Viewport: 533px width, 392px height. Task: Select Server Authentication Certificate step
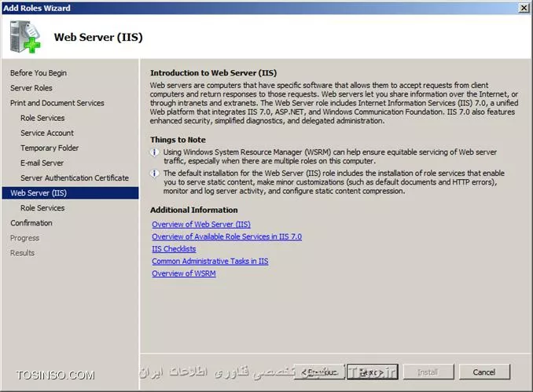(x=75, y=178)
